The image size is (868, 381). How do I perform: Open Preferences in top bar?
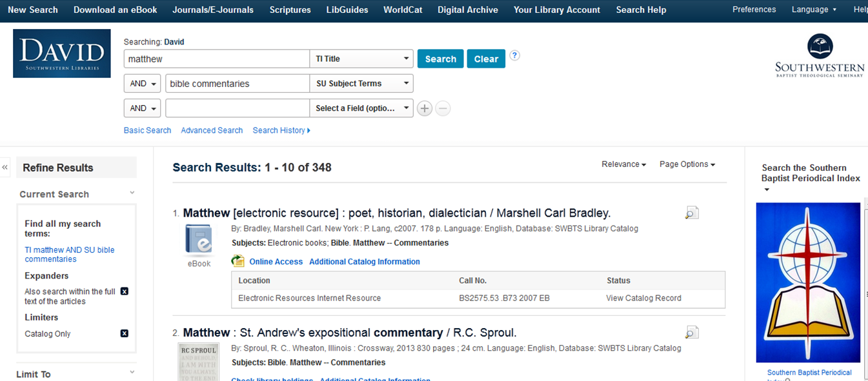pyautogui.click(x=754, y=10)
